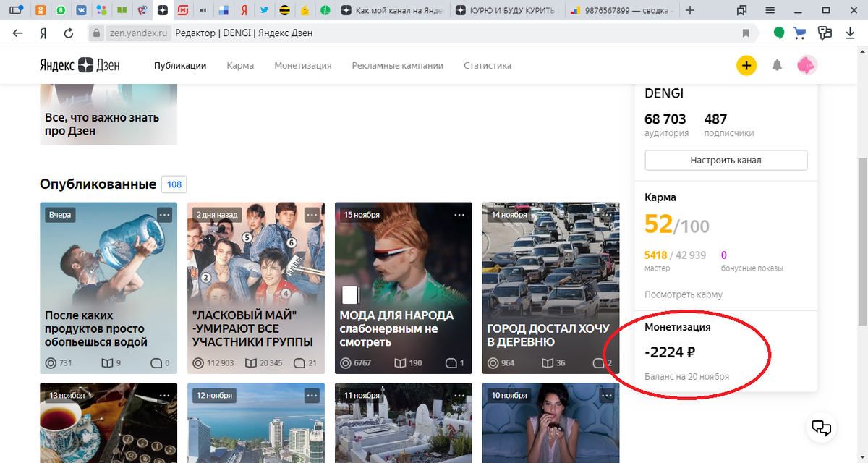868x463 pixels.
Task: Click the Yandex Zen logo
Action: pos(80,65)
